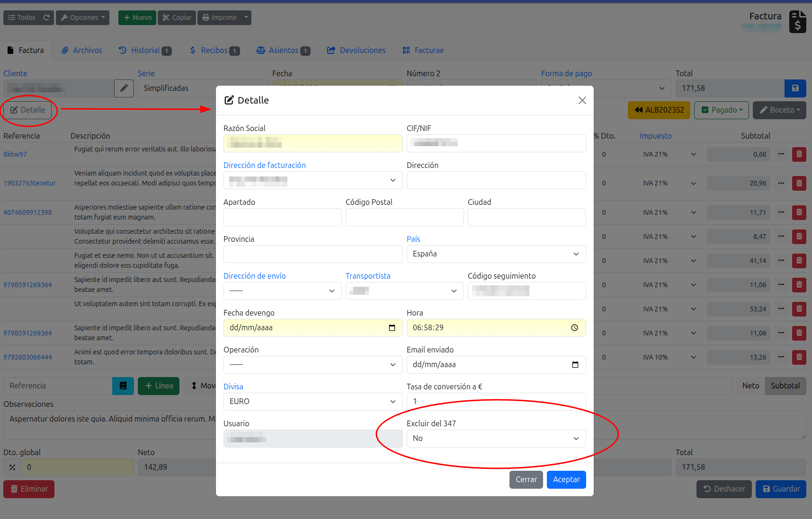
Task: Switch to the Recibos tab
Action: [x=214, y=51]
